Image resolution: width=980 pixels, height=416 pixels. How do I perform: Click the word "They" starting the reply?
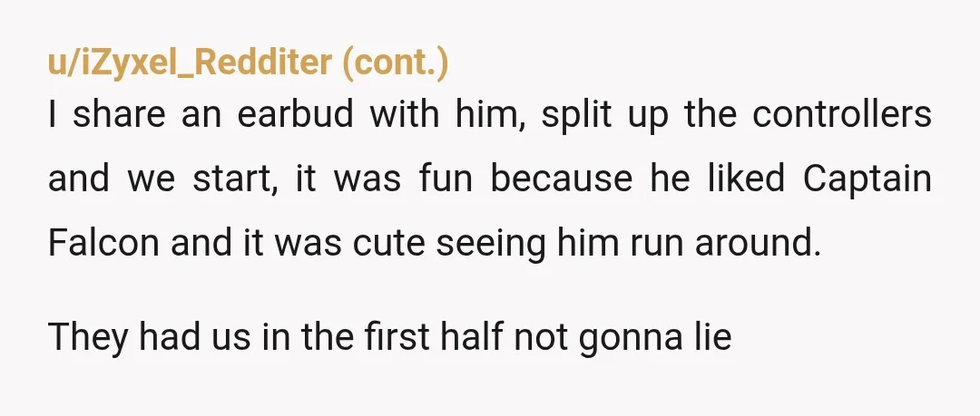88,337
